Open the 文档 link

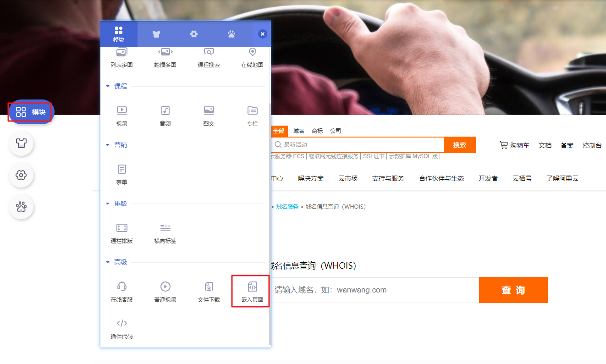click(545, 145)
